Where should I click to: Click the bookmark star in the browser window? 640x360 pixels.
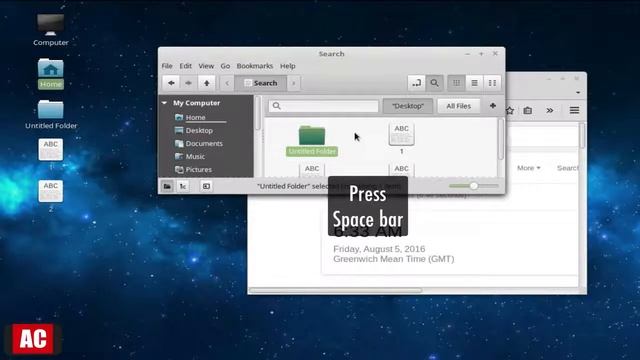pos(510,111)
